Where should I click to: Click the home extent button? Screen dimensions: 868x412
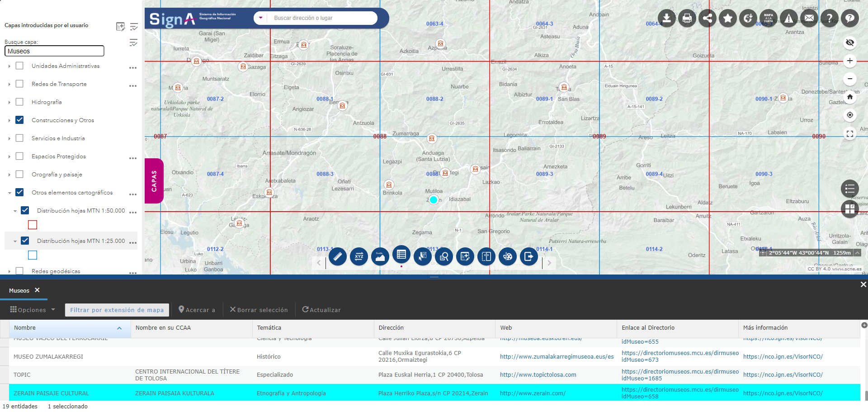tap(850, 97)
